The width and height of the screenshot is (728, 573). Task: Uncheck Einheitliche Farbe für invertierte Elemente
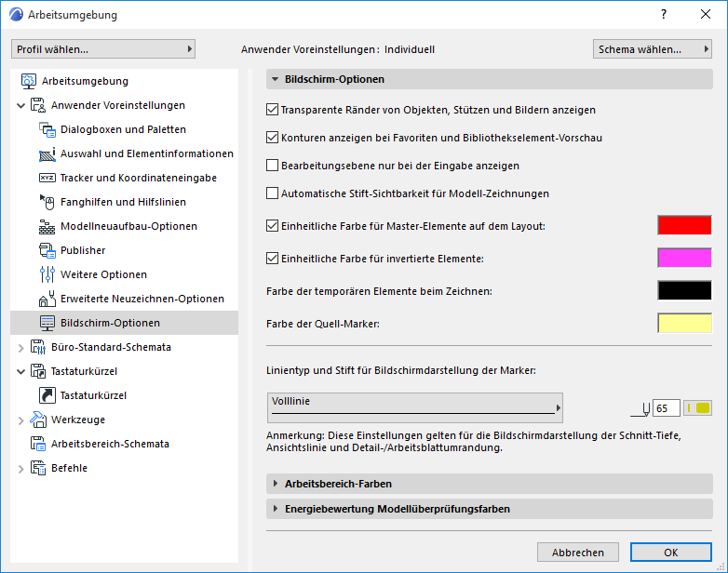(x=272, y=258)
